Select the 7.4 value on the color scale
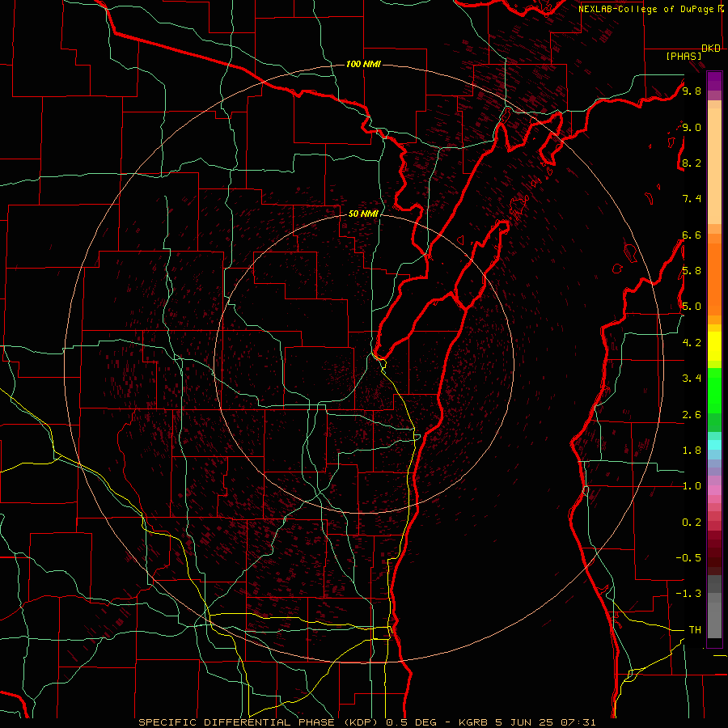Viewport: 728px width, 728px height. click(692, 199)
